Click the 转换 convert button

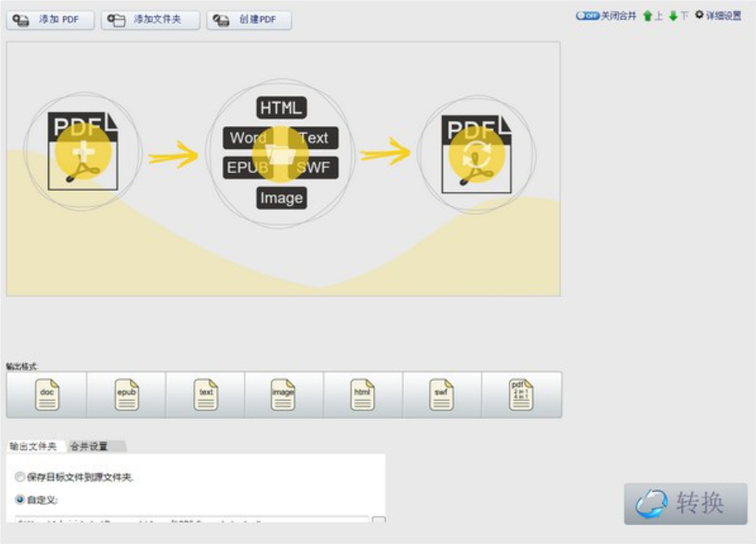pos(685,503)
